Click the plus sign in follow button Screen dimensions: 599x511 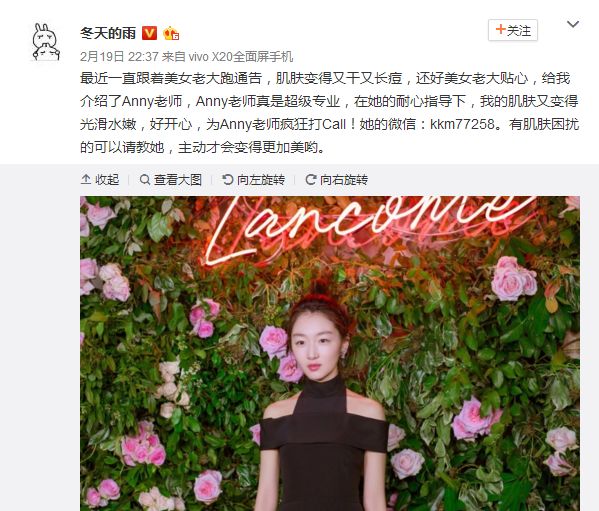(x=500, y=29)
